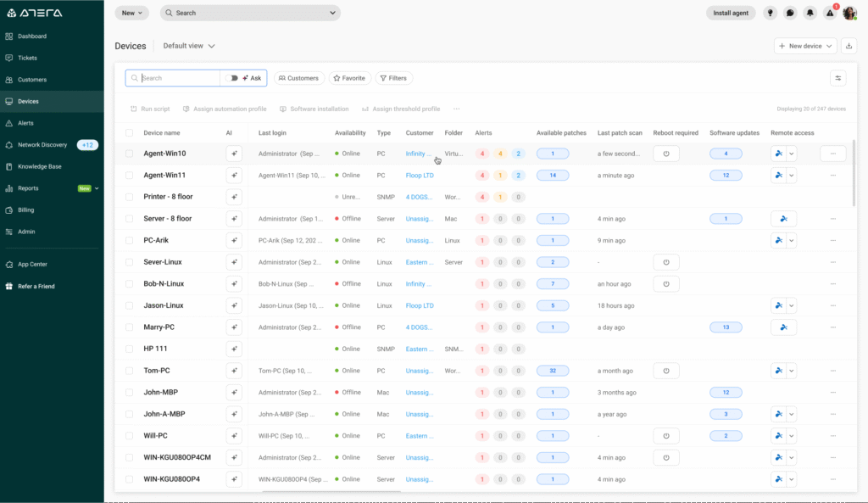868x503 pixels.
Task: Open the New dropdown in top bar
Action: click(130, 13)
